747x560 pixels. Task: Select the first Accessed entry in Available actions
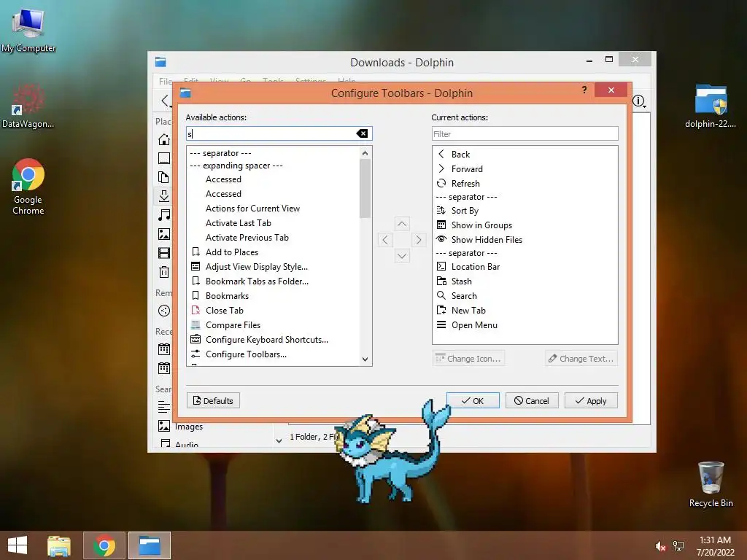click(223, 179)
